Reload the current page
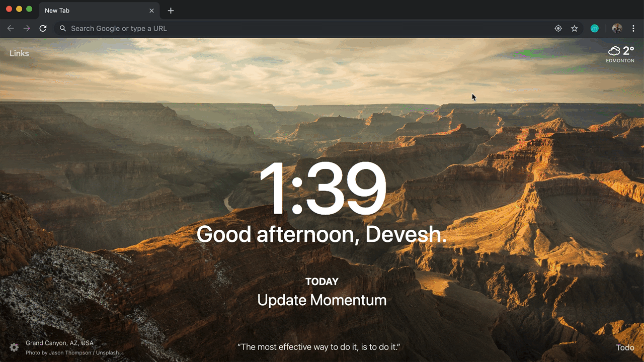This screenshot has height=362, width=644. pos(43,29)
